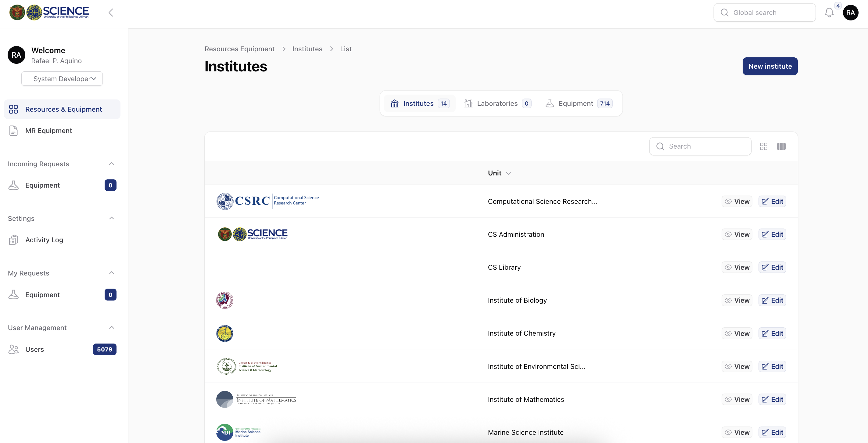Open Activity Log clipboard icon item

coord(13,240)
